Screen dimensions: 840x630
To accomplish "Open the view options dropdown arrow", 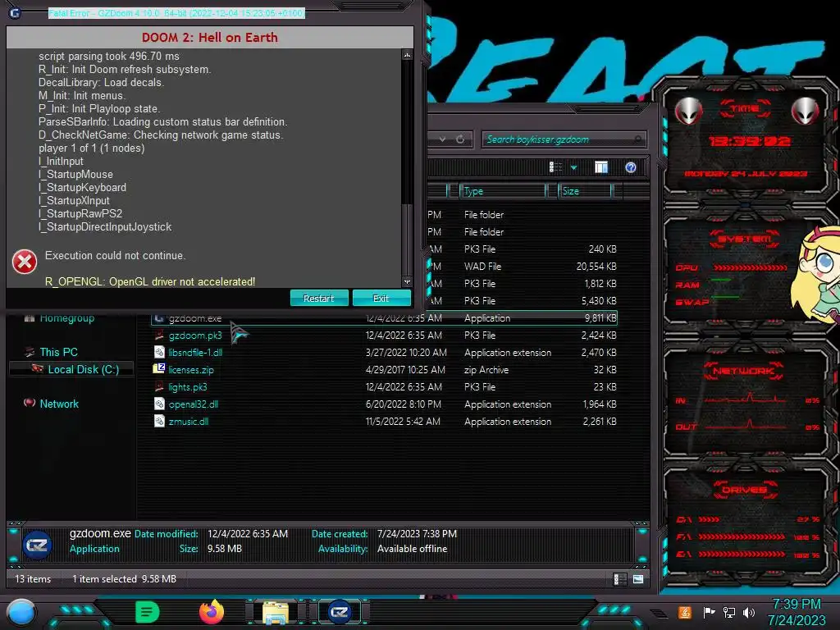I will 573,167.
